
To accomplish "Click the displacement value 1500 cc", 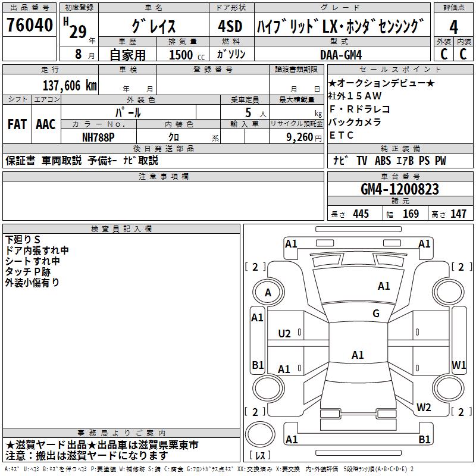I will (187, 55).
